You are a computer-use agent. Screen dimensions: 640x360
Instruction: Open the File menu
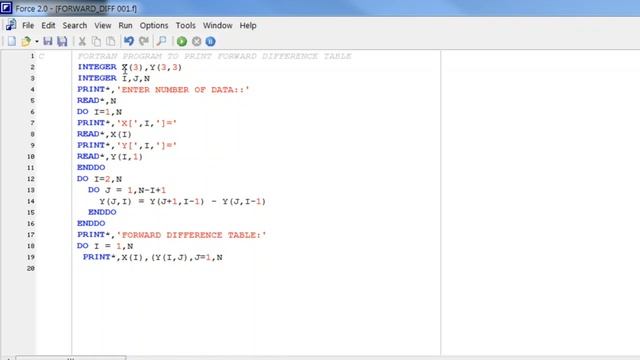coord(28,25)
